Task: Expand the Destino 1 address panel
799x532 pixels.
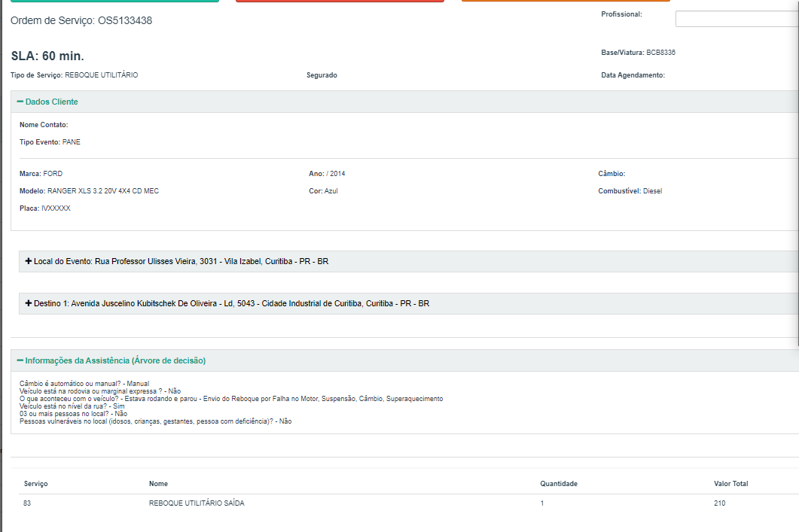Action: point(227,303)
